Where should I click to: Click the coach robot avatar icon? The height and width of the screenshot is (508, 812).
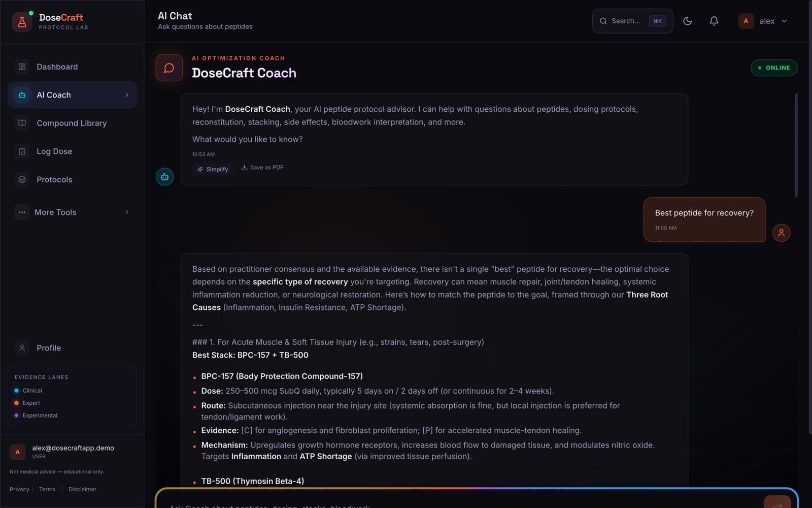tap(164, 177)
